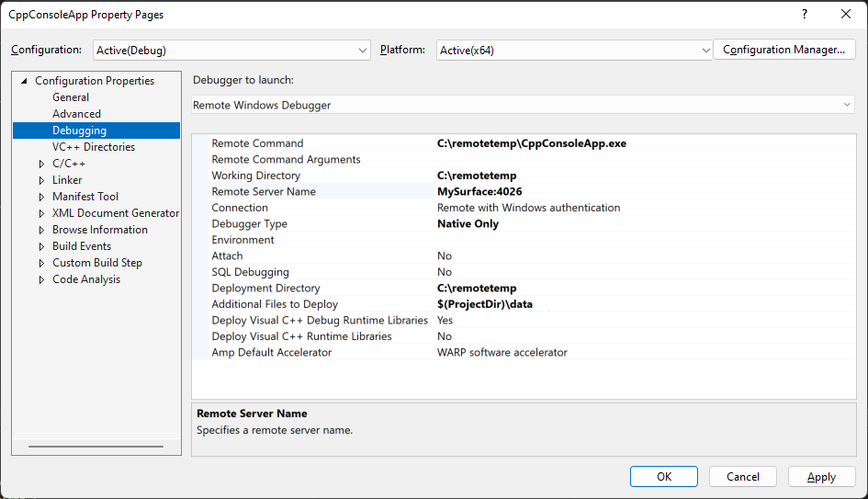The width and height of the screenshot is (868, 499).
Task: Expand the Linker properties node
Action: pyautogui.click(x=41, y=180)
